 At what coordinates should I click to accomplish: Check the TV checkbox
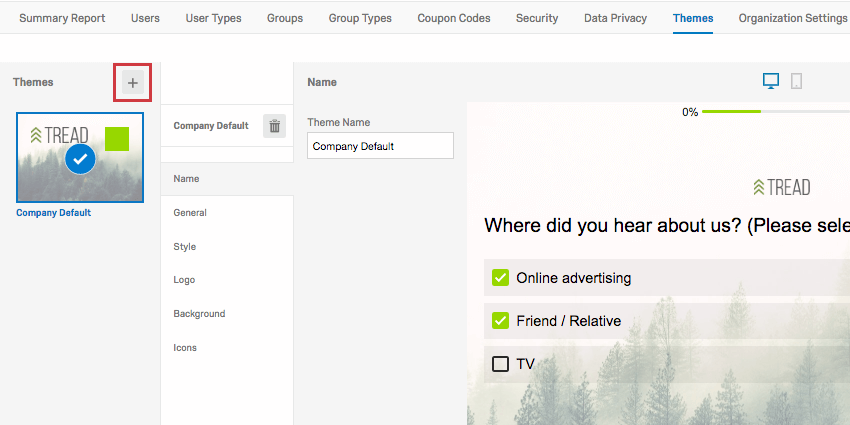[x=500, y=364]
